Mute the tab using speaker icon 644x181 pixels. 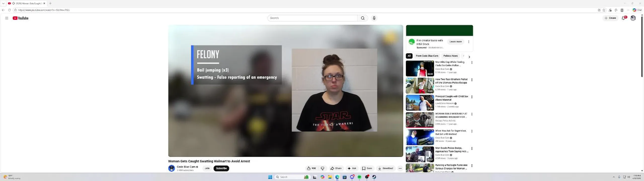point(13,4)
